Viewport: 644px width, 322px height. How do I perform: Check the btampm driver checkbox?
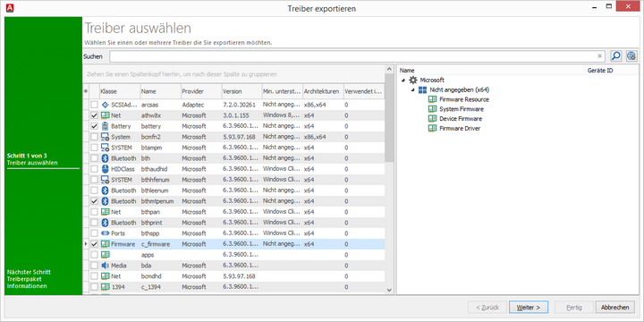(94, 148)
